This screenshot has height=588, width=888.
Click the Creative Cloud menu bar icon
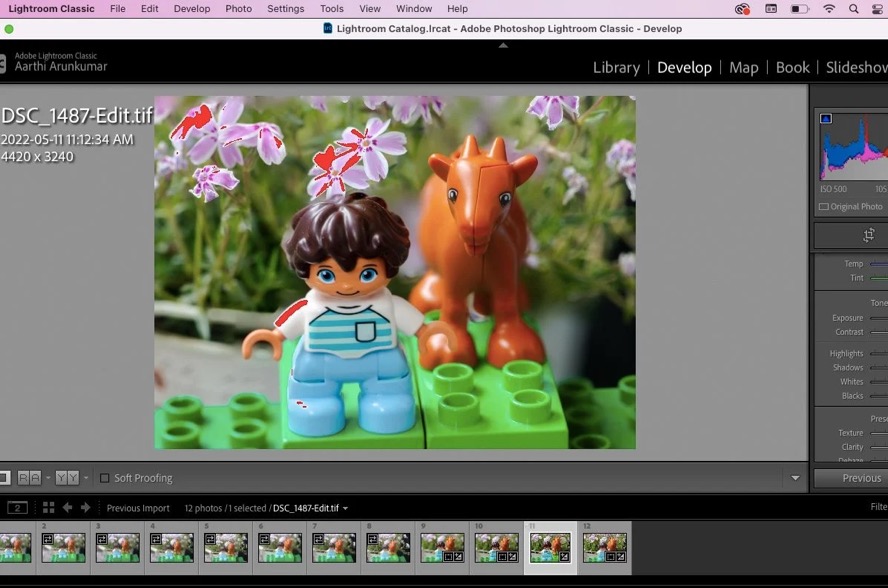[x=742, y=8]
